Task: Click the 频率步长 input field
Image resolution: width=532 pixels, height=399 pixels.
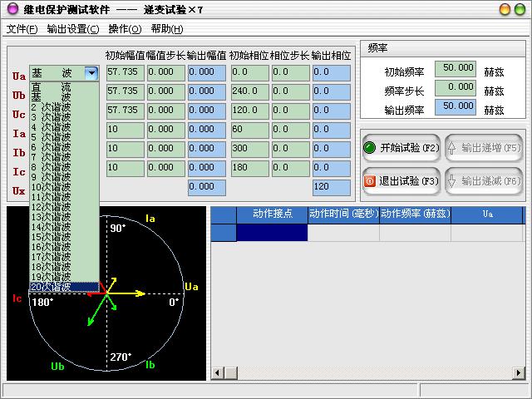Action: point(456,87)
